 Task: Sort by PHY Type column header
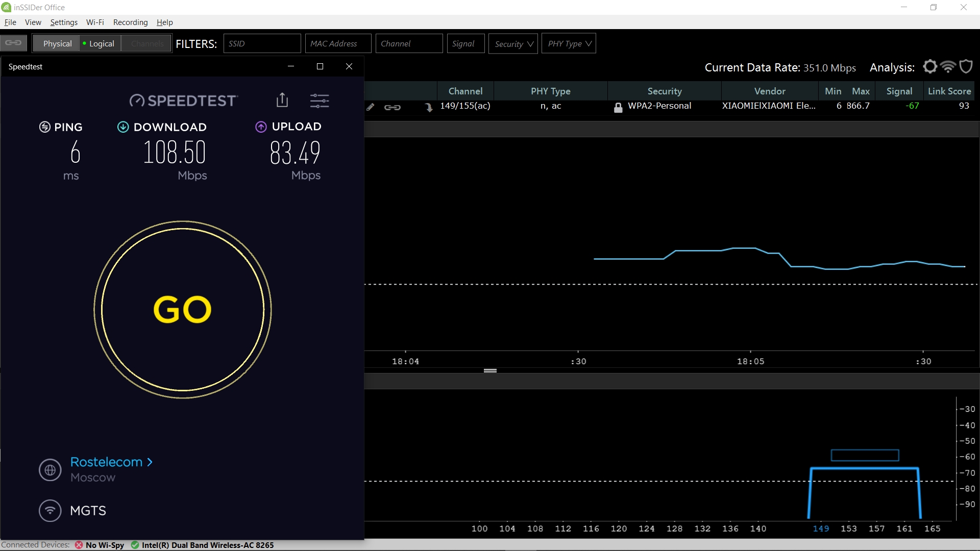click(550, 91)
